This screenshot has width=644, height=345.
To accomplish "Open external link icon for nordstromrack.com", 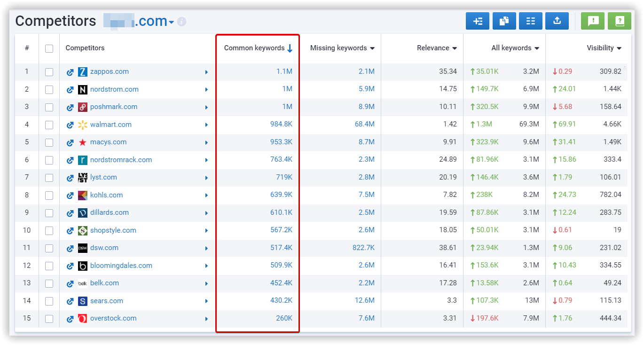I will click(x=70, y=160).
